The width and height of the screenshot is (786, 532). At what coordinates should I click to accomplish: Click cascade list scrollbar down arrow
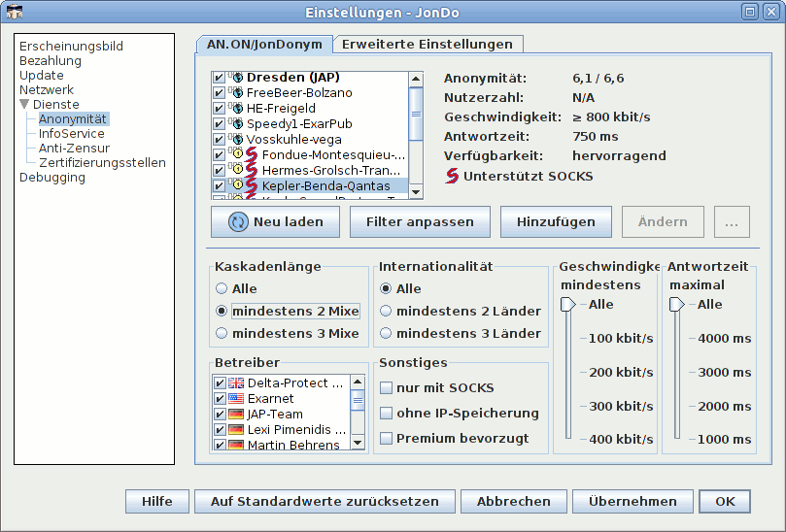tap(416, 192)
